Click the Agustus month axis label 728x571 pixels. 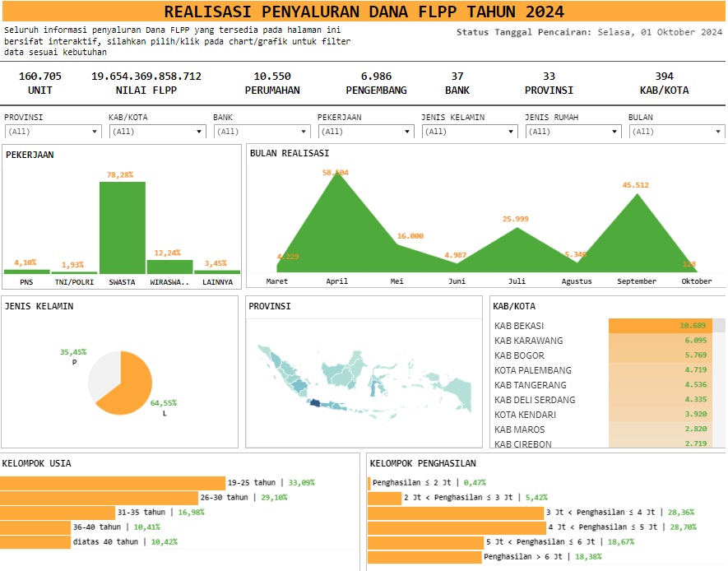coord(577,281)
